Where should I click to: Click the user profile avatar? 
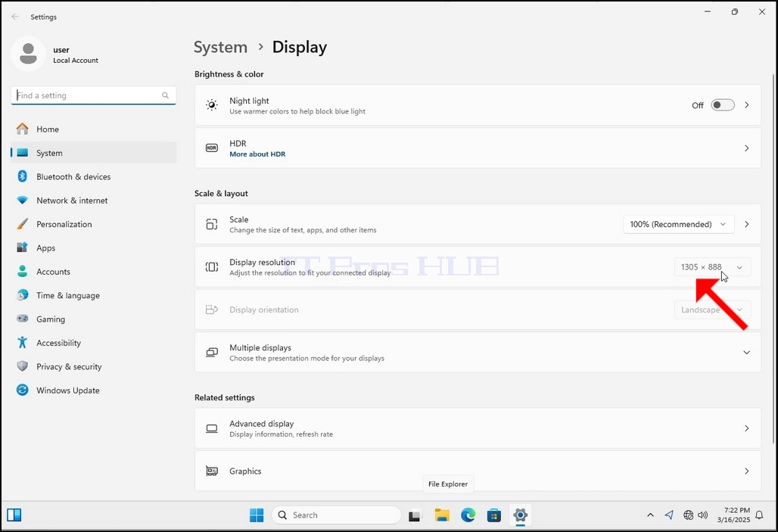(28, 54)
